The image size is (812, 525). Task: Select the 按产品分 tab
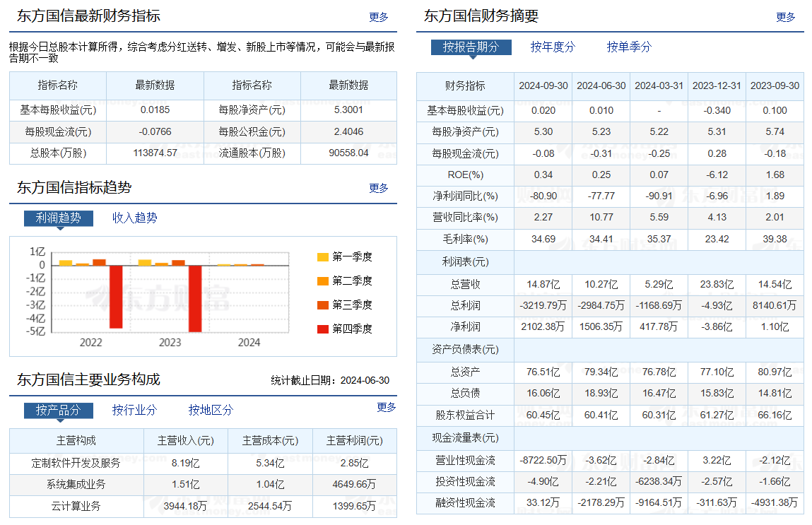(59, 411)
